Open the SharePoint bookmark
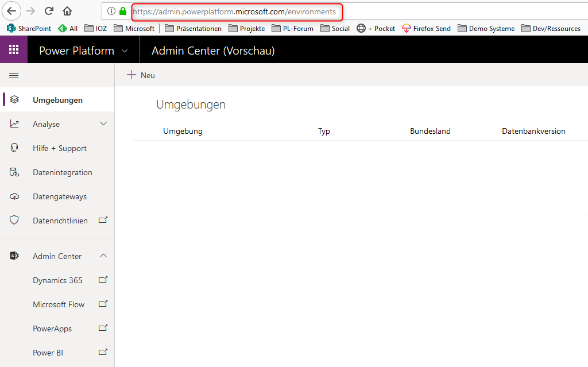 click(x=29, y=29)
